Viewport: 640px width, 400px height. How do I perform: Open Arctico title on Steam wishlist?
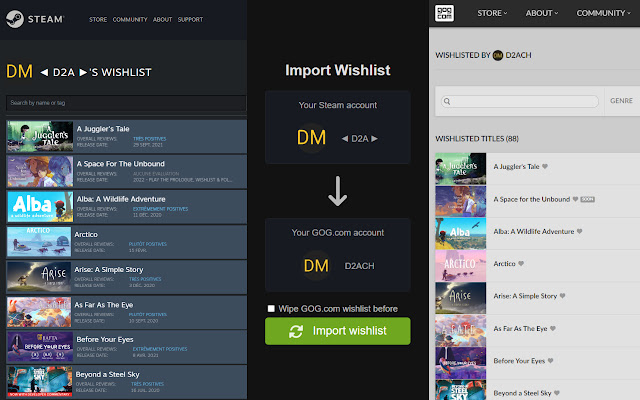pyautogui.click(x=86, y=235)
